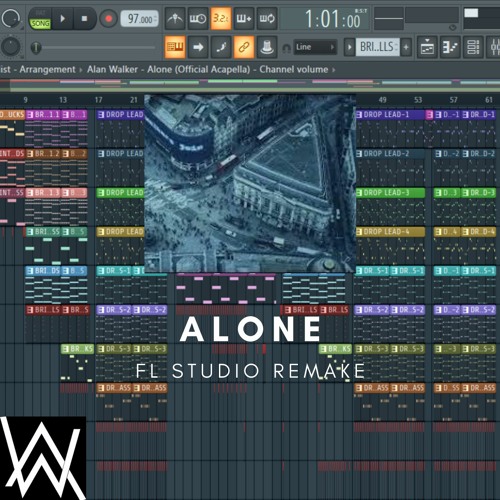Select the BR..1.3 pattern clip
Screen dimensions: 500x500
[43, 193]
